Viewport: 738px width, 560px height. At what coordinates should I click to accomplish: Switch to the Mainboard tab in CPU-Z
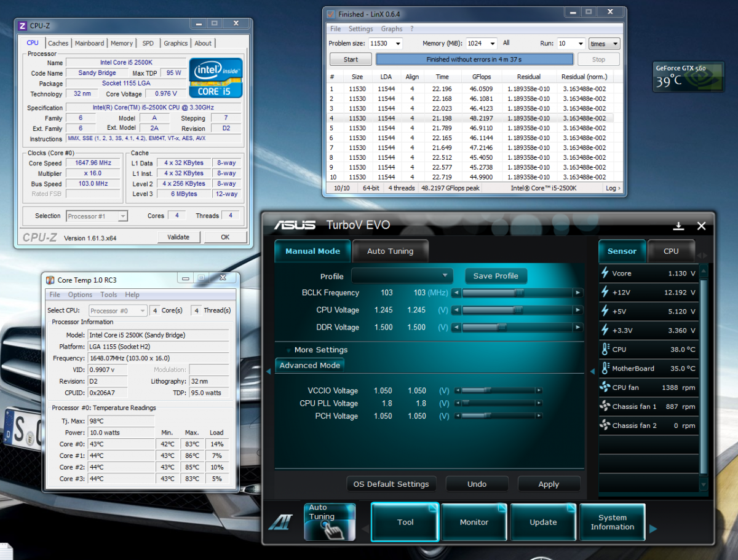click(x=90, y=43)
